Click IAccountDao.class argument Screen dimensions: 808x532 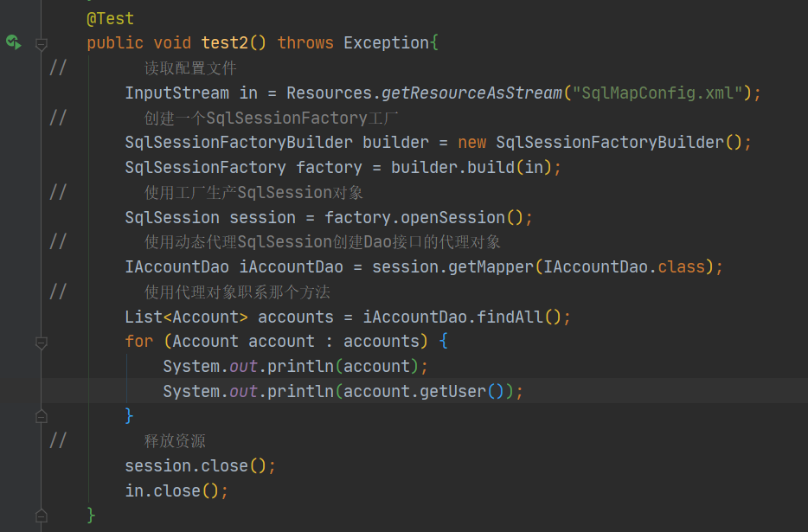(624, 267)
